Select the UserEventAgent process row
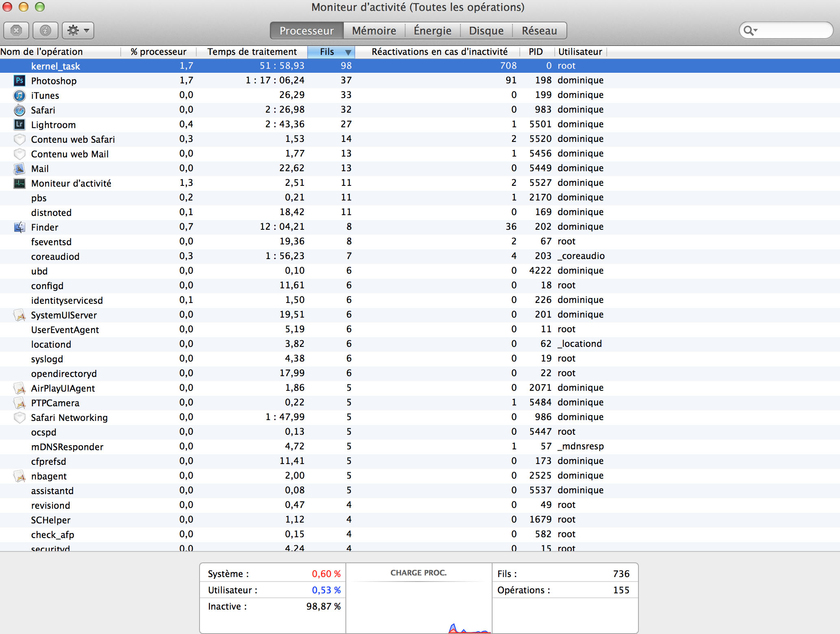The width and height of the screenshot is (840, 634). tap(420, 329)
